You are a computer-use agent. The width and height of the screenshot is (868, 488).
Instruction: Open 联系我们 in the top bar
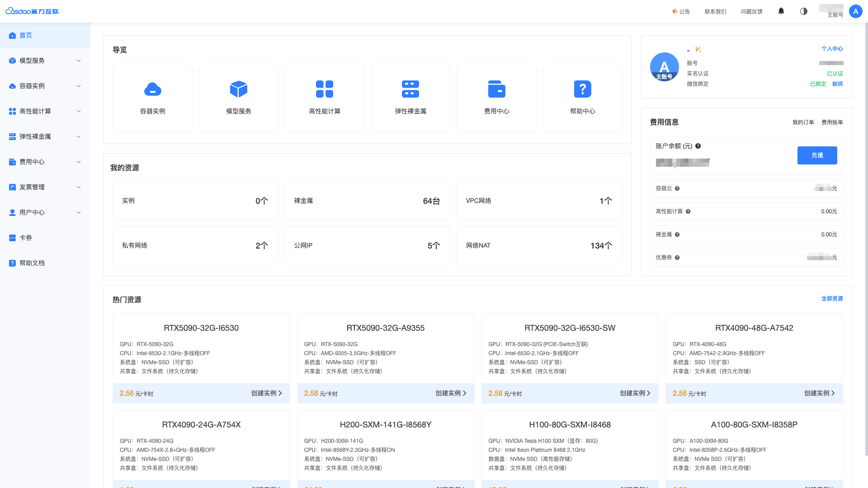[x=715, y=11]
